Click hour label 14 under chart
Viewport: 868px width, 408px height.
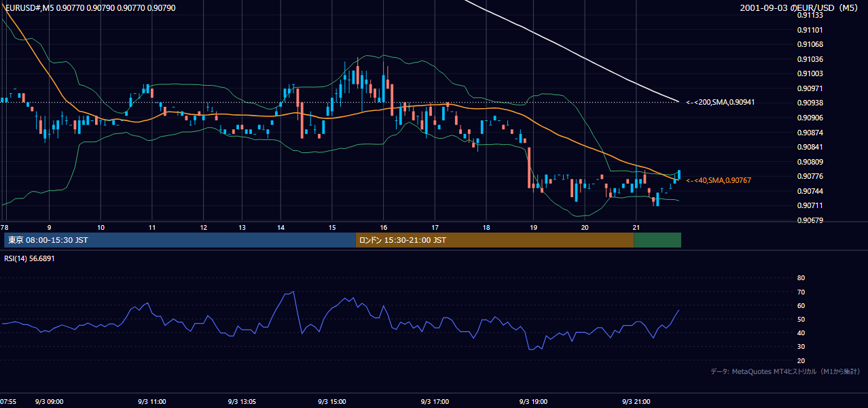click(x=281, y=227)
